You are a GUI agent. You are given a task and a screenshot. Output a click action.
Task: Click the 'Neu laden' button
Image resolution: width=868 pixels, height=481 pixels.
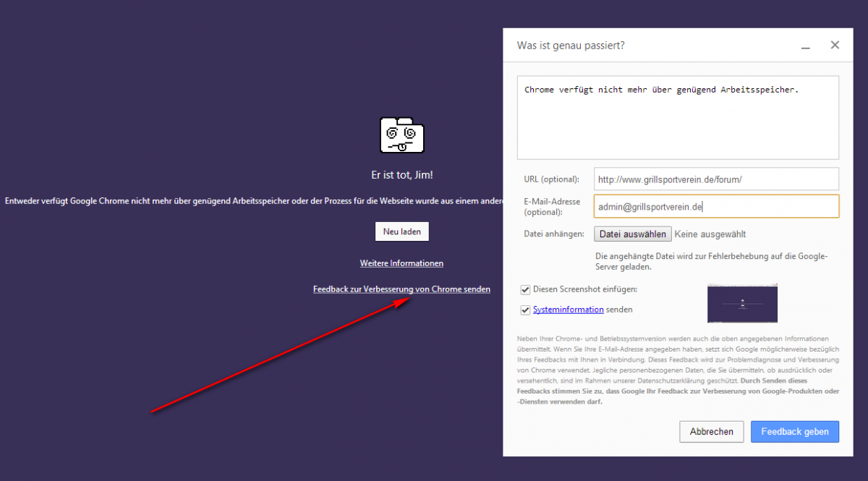[402, 231]
